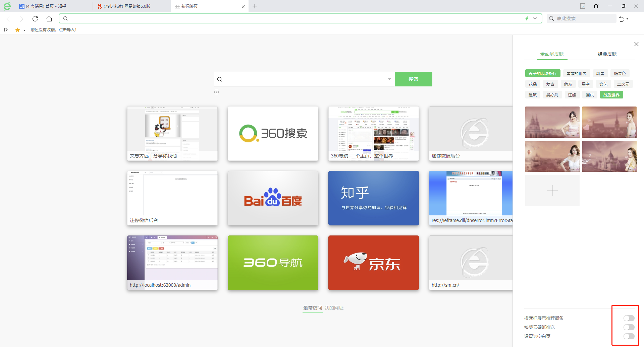Choose the 妻子的浪漫旅行 skin category
Image resolution: width=644 pixels, height=347 pixels.
point(543,73)
